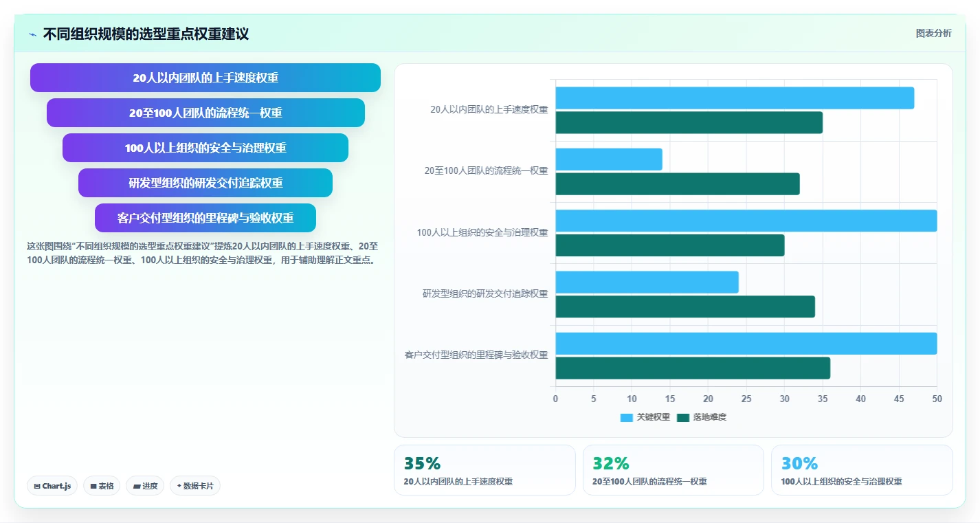Viewport: 980px width, 523px height.
Task: Click green 落地难度 bar for 100人以上组织
Action: pyautogui.click(x=670, y=245)
